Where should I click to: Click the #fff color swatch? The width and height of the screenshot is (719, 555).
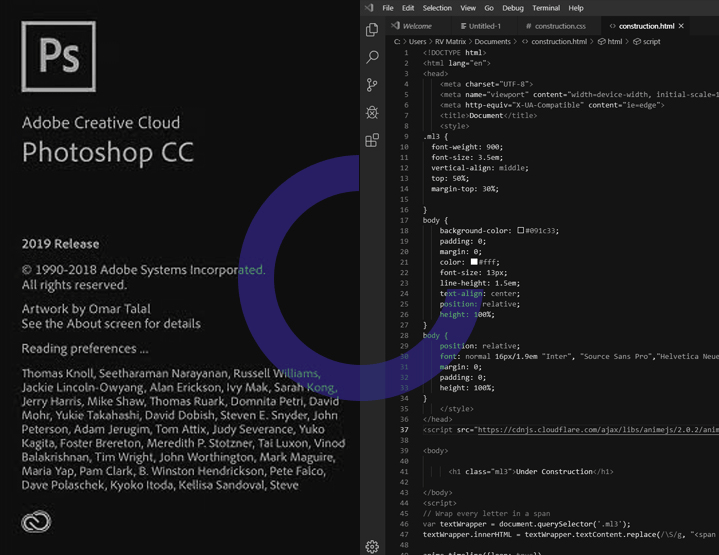474,261
